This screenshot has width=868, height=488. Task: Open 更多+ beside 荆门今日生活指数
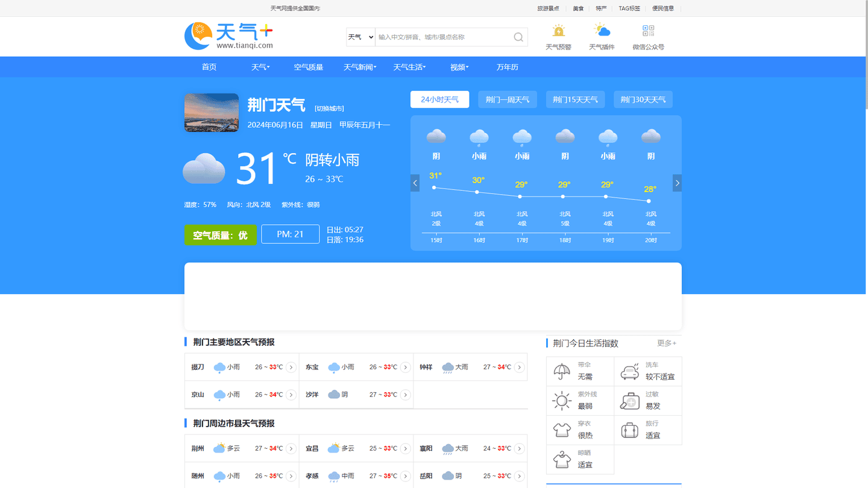667,343
